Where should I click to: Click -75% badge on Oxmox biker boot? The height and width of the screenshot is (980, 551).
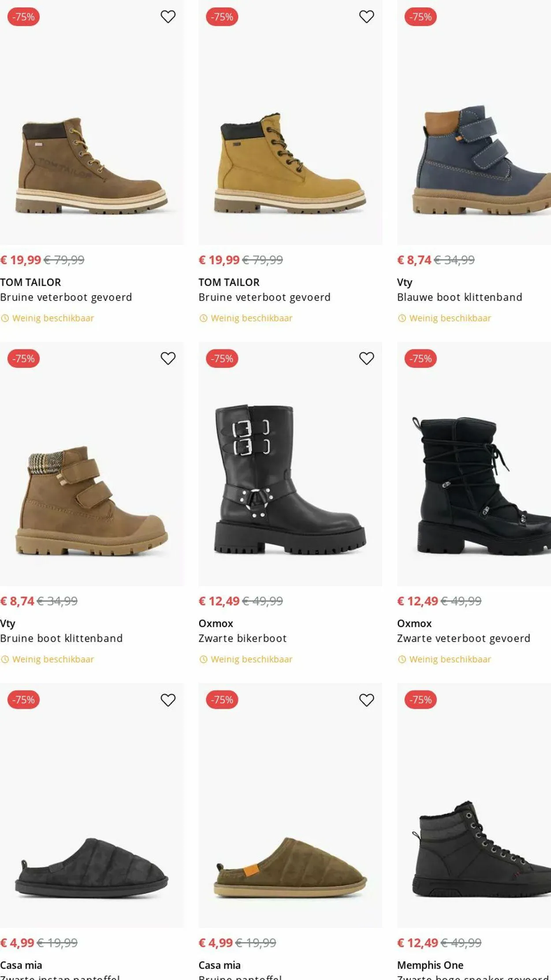222,359
